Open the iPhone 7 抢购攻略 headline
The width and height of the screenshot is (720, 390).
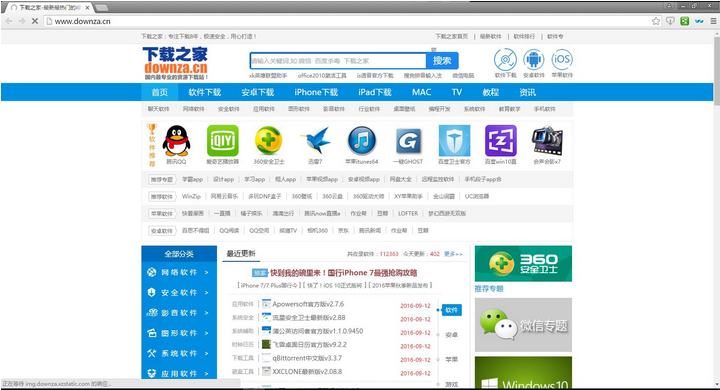(343, 273)
